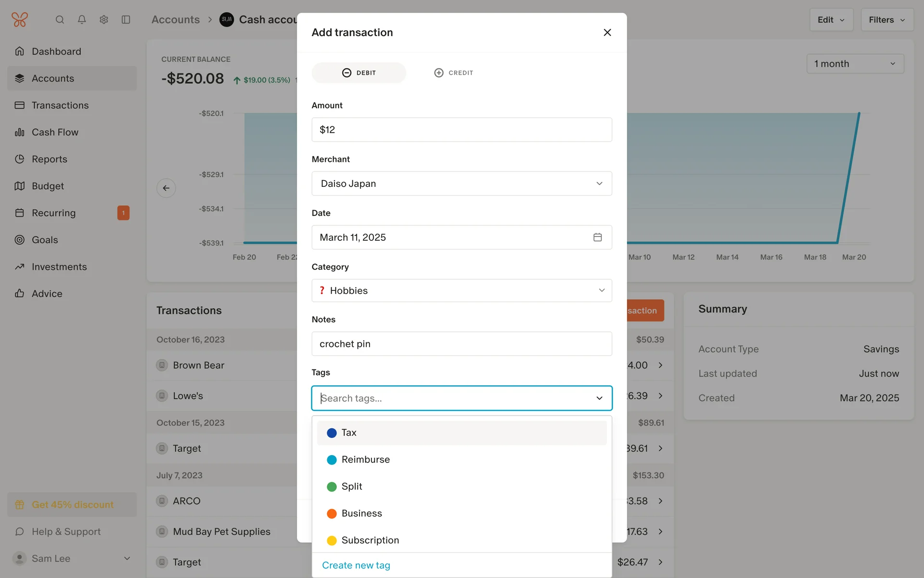Click into the Amount input field
The height and width of the screenshot is (578, 924).
coord(461,130)
